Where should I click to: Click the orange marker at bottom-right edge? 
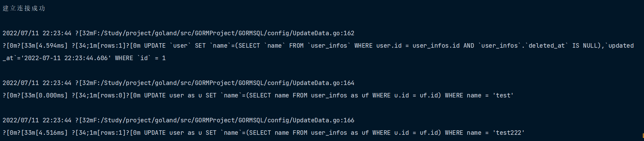[x=643, y=135]
